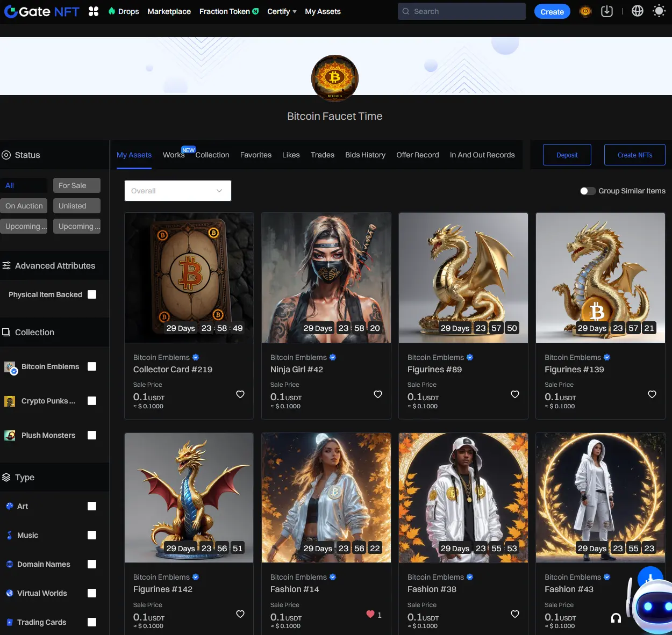The height and width of the screenshot is (635, 672).
Task: Toggle Group Similar Items switch
Action: click(x=588, y=191)
